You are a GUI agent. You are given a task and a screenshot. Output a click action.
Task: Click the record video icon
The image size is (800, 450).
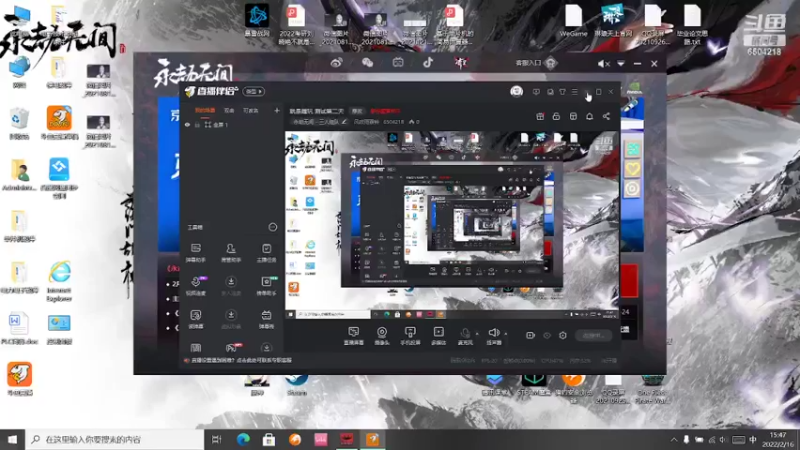(x=530, y=335)
